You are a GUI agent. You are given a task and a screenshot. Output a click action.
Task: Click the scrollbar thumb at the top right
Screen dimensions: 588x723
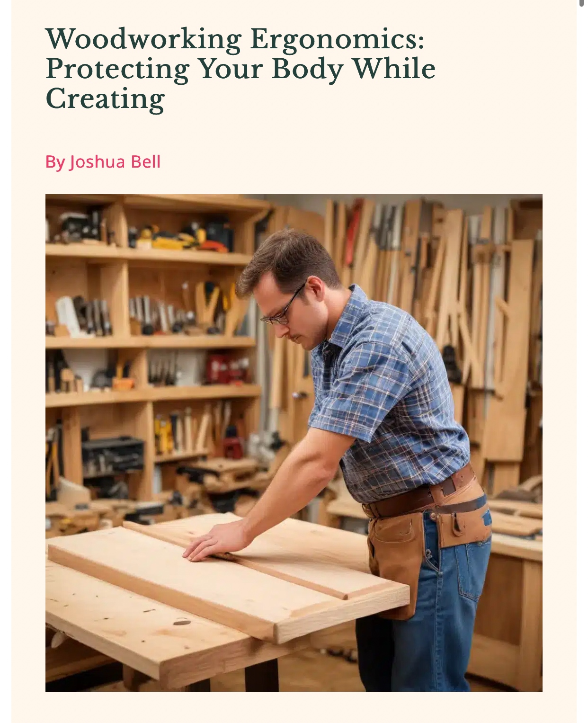click(581, 4)
